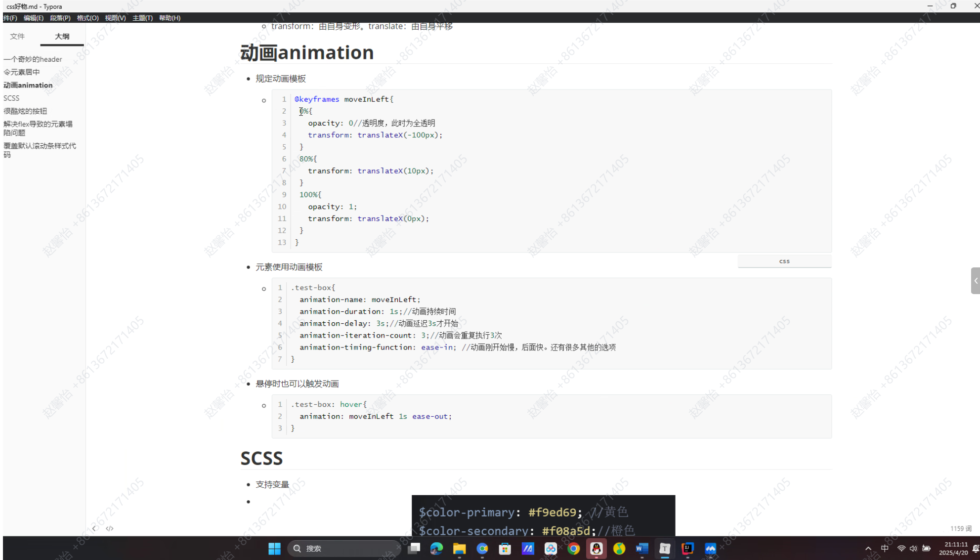Open Microsoft Word taskbar icon

(642, 548)
